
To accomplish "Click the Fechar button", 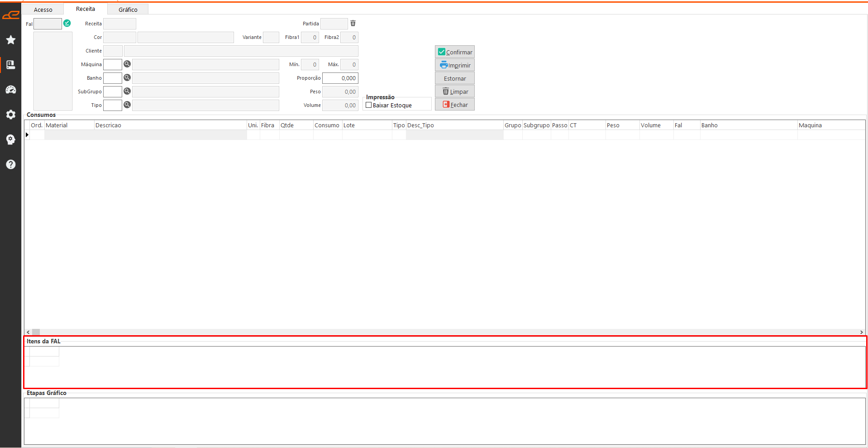I will (x=455, y=105).
